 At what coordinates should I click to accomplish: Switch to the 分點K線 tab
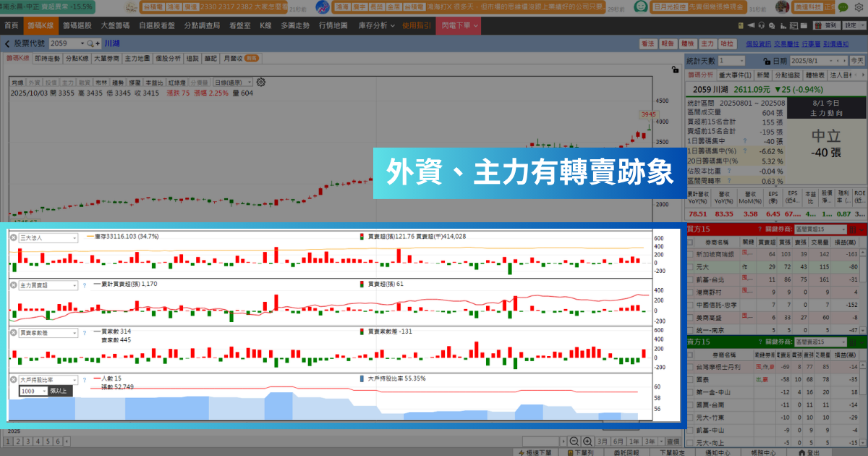coord(76,58)
